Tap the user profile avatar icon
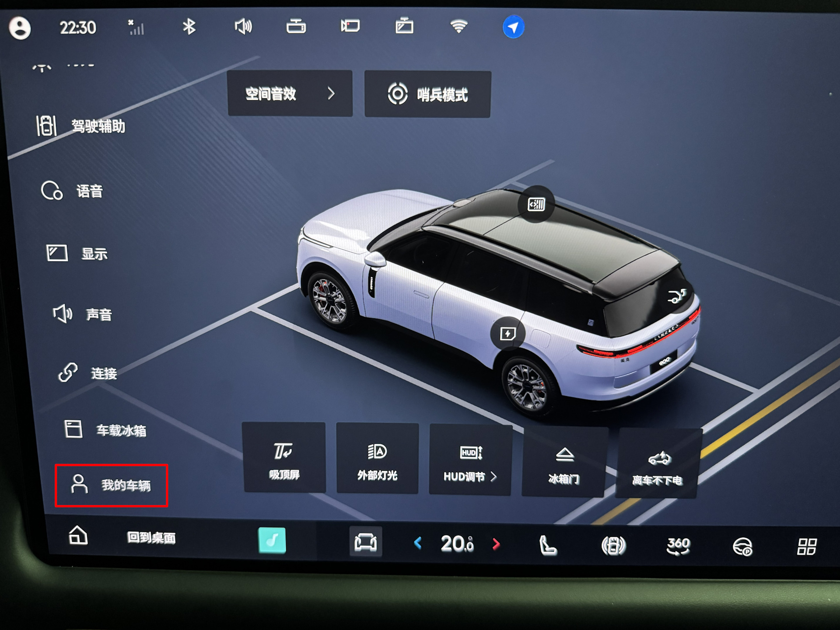 click(20, 28)
